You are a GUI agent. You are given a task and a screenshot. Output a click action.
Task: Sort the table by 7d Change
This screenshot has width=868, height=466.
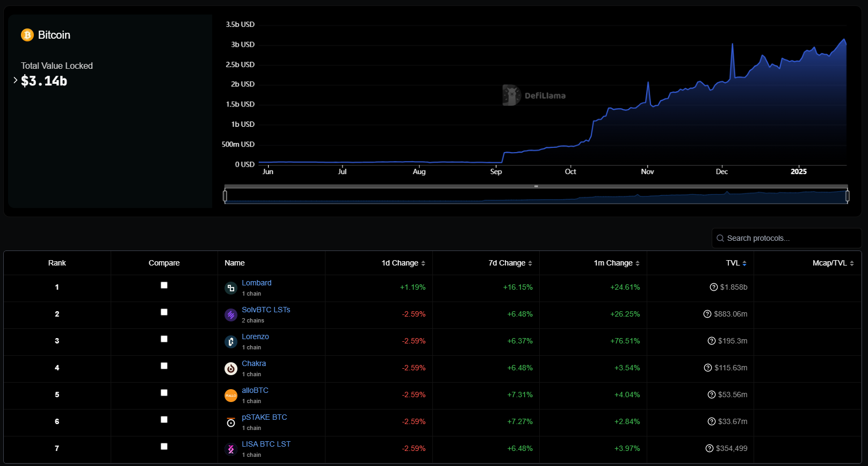click(510, 263)
